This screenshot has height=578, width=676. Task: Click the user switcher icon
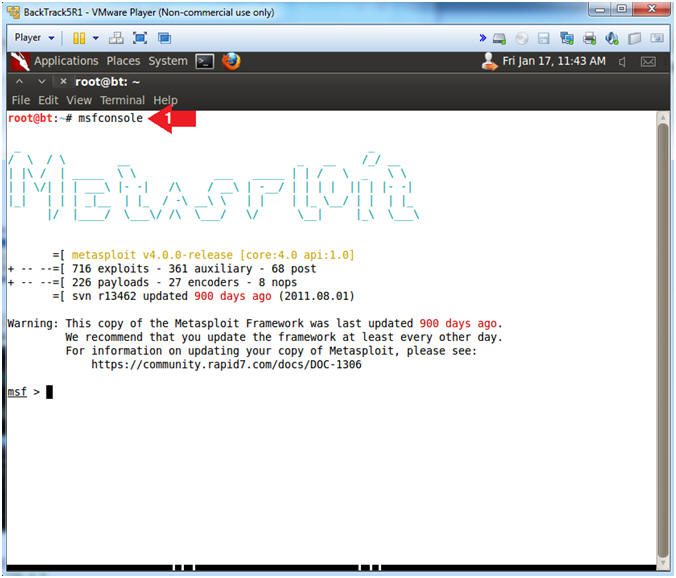(x=489, y=61)
